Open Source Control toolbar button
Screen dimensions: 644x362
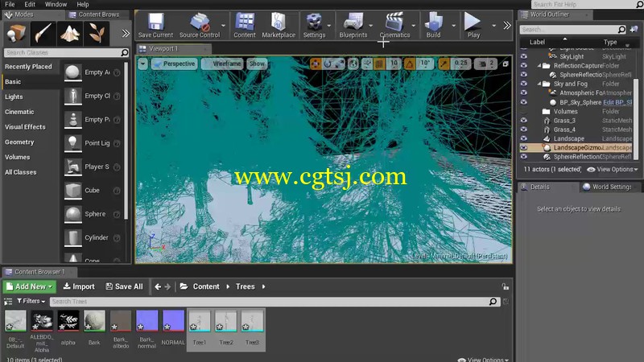point(200,26)
